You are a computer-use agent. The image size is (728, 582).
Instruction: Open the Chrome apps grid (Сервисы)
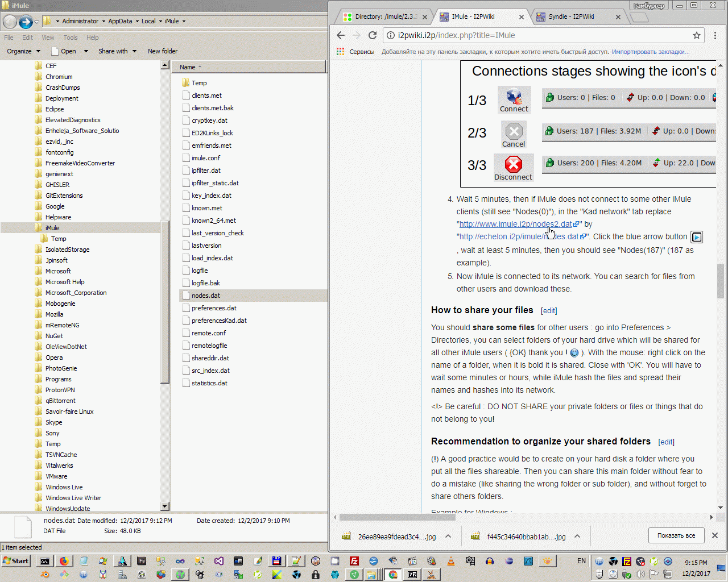pyautogui.click(x=341, y=52)
